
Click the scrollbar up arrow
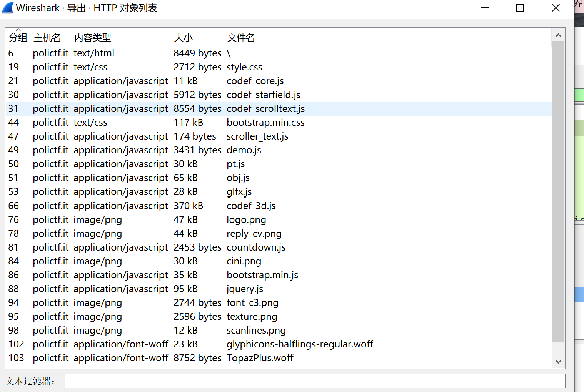(x=558, y=35)
